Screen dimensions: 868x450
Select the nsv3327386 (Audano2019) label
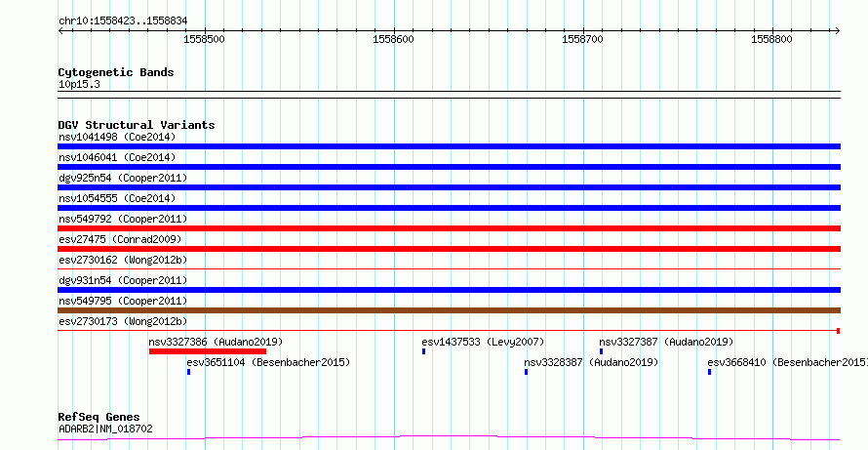(216, 342)
